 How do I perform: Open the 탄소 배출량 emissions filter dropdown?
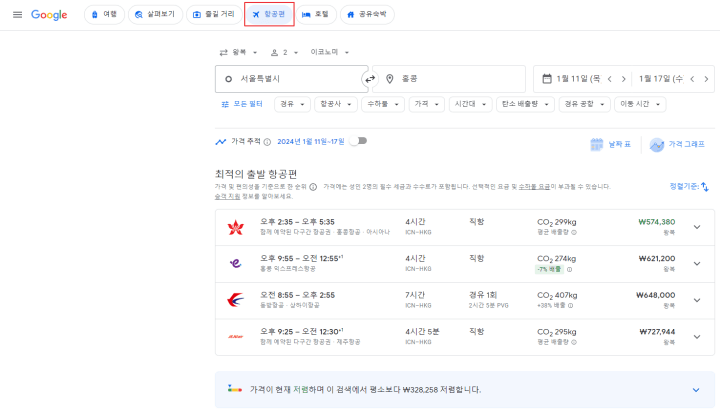click(x=525, y=104)
